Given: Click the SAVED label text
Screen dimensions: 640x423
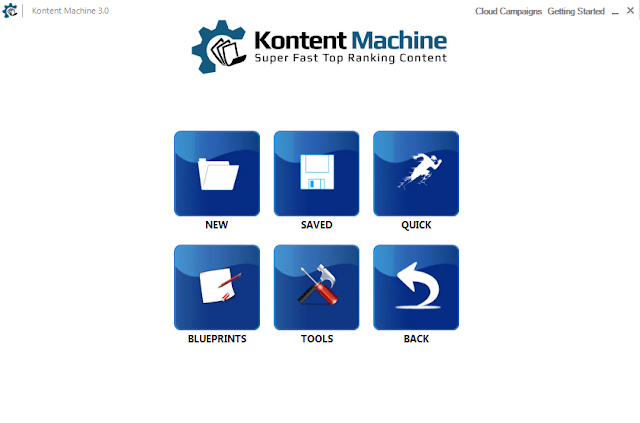Looking at the screenshot, I should [317, 225].
